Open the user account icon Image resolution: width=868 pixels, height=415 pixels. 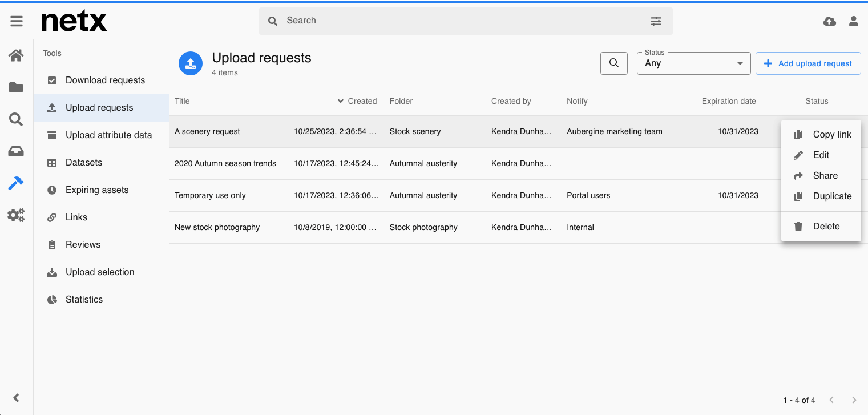point(854,21)
